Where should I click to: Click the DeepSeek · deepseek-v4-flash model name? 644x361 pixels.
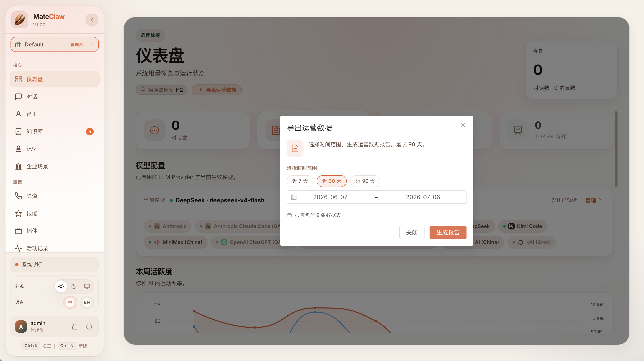point(220,200)
